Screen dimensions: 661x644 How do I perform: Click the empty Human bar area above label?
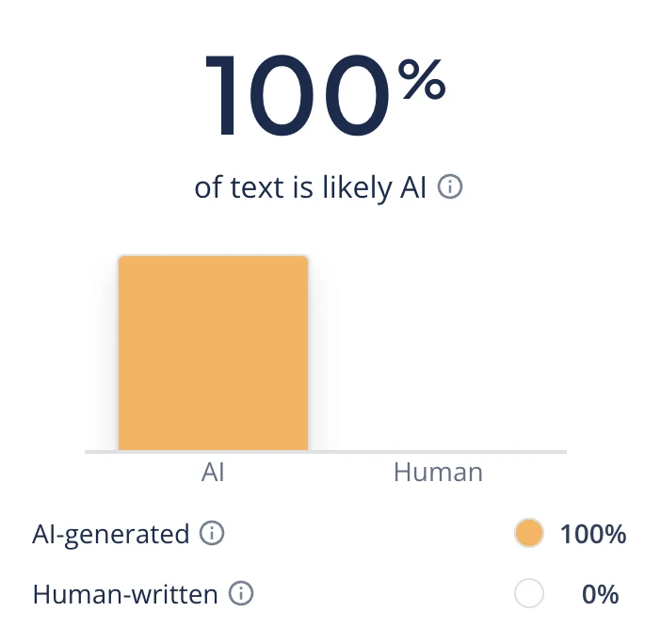tap(438, 353)
